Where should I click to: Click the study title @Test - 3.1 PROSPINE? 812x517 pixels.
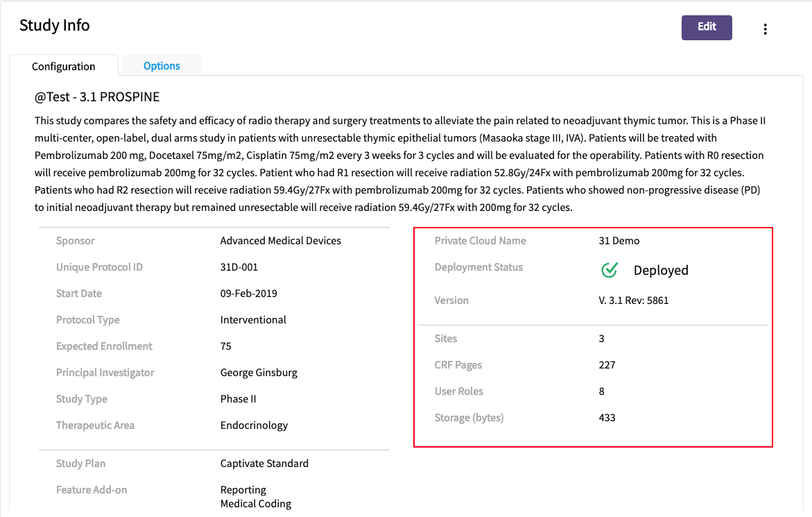click(x=97, y=97)
